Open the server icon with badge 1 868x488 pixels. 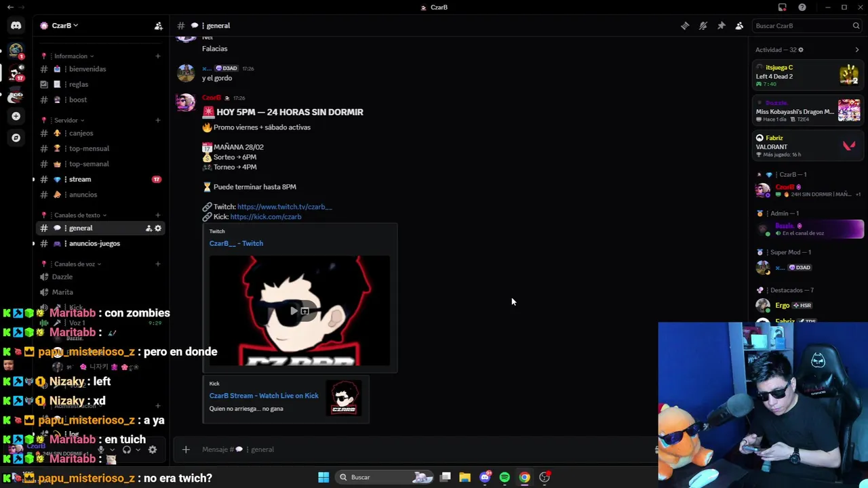click(16, 51)
